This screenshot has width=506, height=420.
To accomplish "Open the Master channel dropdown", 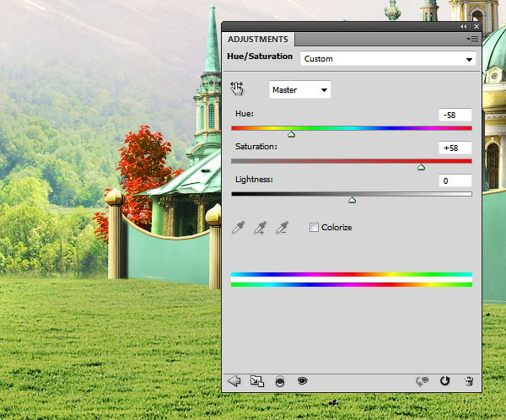I will pos(299,89).
